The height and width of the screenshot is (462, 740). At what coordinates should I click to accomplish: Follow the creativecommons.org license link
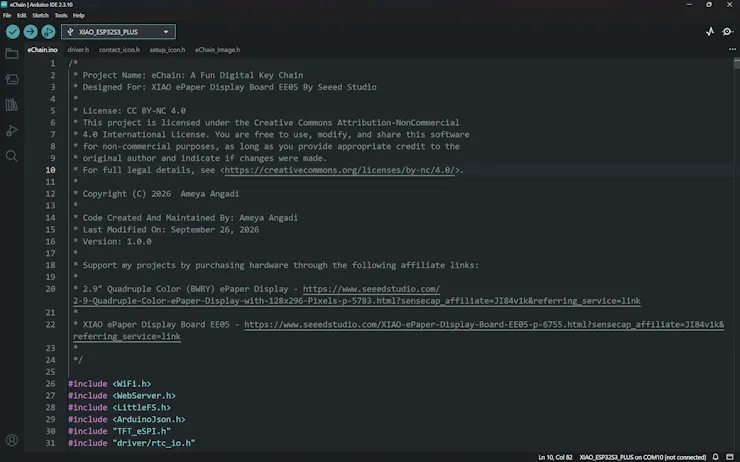coord(340,170)
